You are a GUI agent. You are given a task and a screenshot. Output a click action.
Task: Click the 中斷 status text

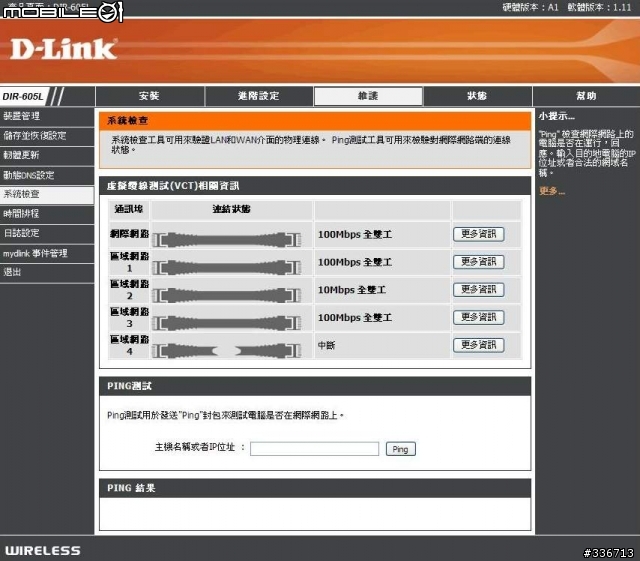point(327,345)
